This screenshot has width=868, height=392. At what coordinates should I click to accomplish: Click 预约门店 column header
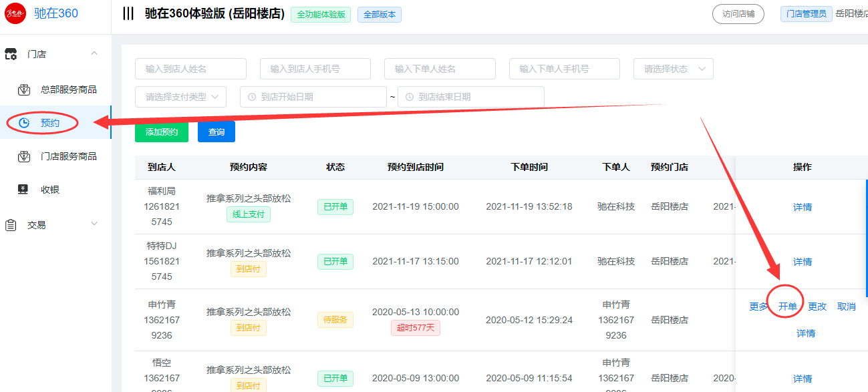click(670, 167)
